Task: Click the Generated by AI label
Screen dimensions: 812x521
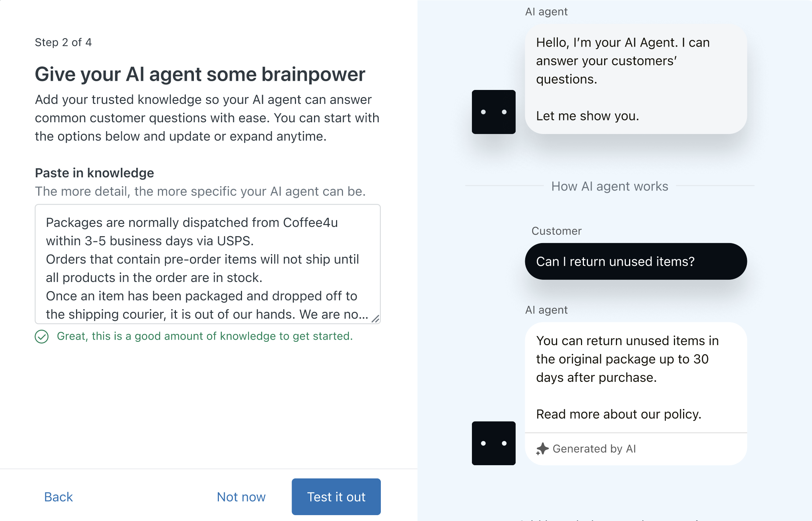Action: pyautogui.click(x=594, y=449)
